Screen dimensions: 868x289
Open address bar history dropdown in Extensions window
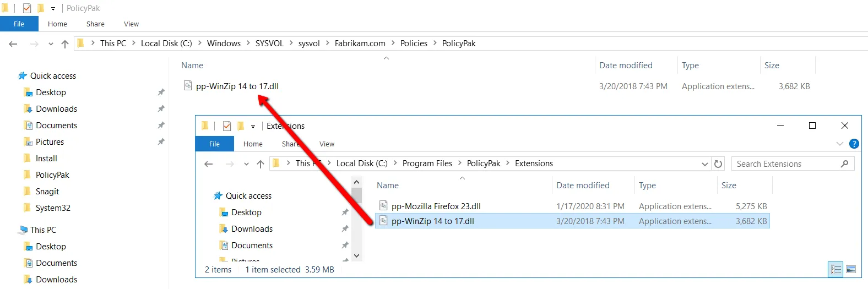click(705, 164)
